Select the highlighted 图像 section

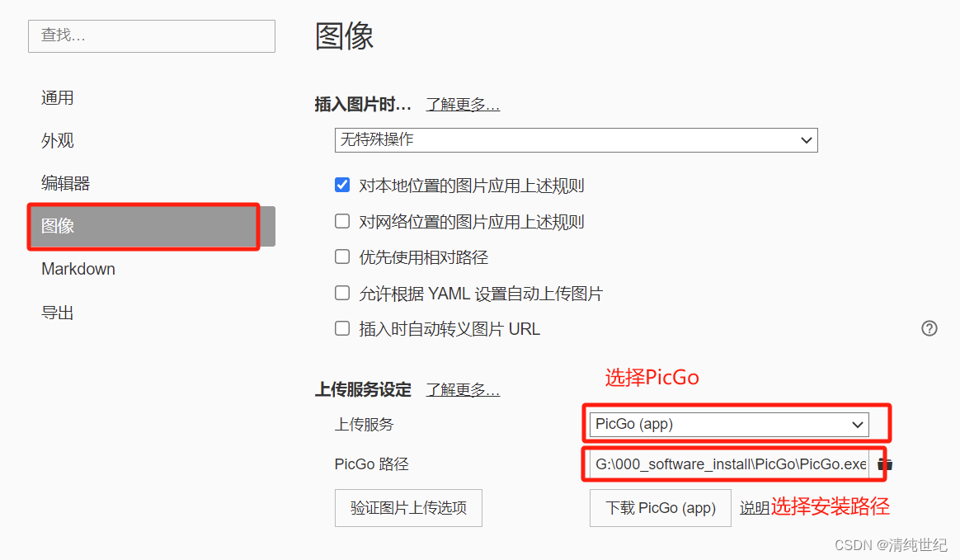[x=58, y=226]
